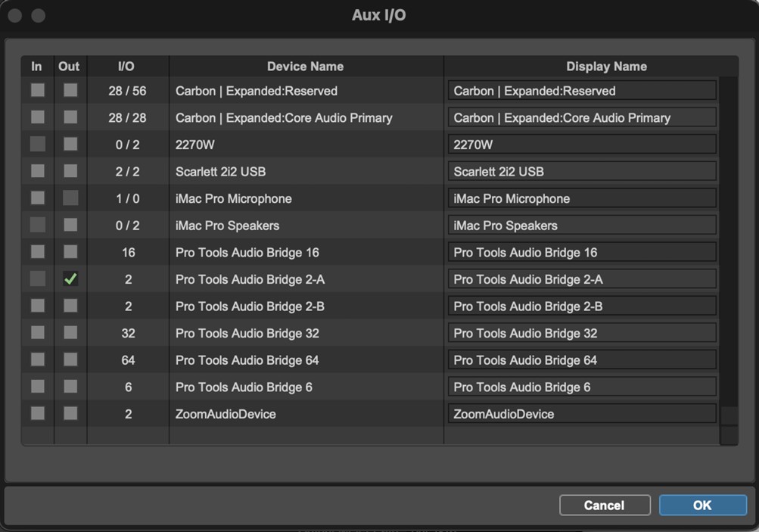Image resolution: width=759 pixels, height=532 pixels.
Task: Enable output for Carbon | Expanded:Core Audio Primary
Action: tap(69, 117)
